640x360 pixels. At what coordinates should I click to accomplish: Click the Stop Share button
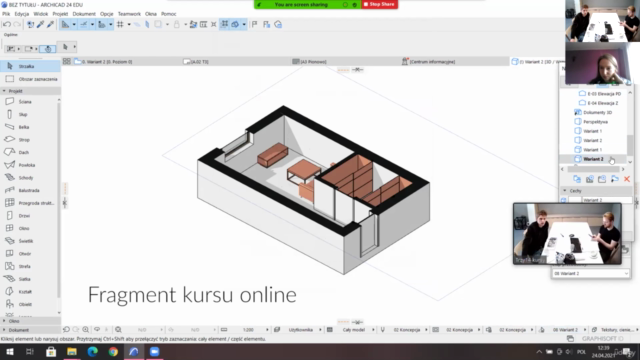[x=380, y=4]
